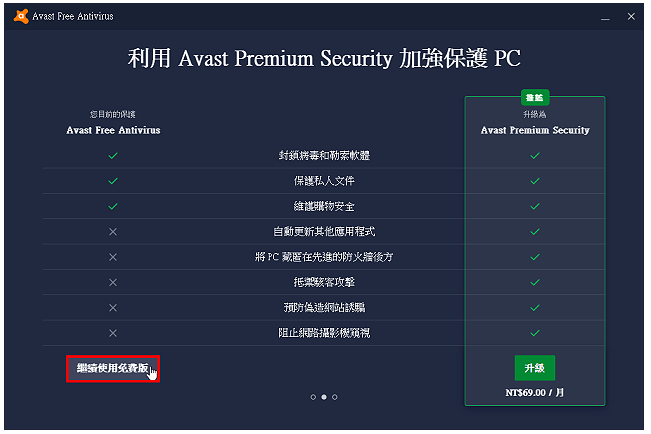Select the middle pagination dot
This screenshot has height=434, width=651.
click(324, 397)
